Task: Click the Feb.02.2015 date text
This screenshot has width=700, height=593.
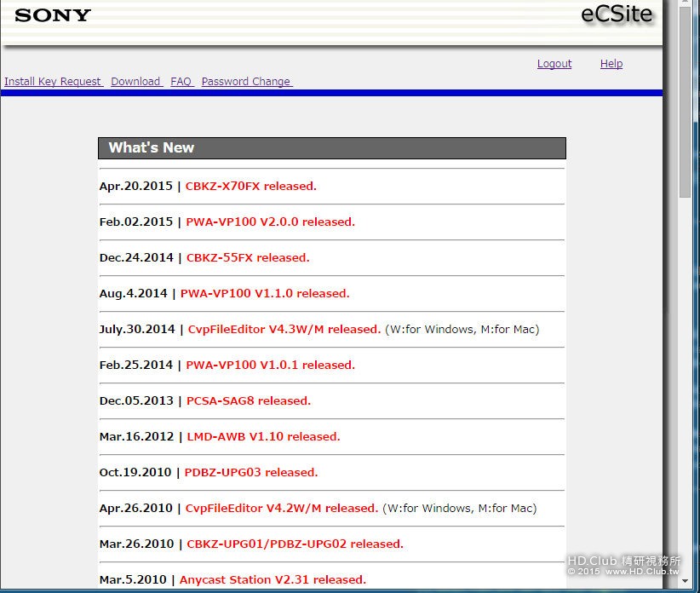Action: tap(135, 222)
